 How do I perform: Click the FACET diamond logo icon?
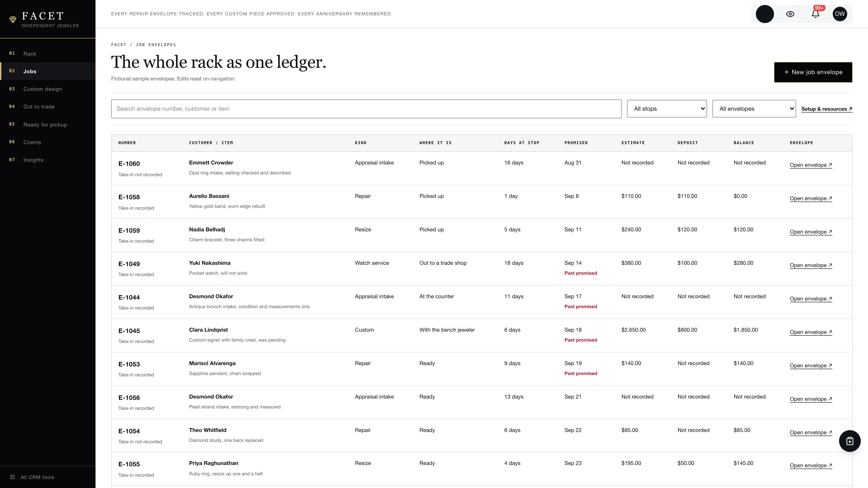13,20
